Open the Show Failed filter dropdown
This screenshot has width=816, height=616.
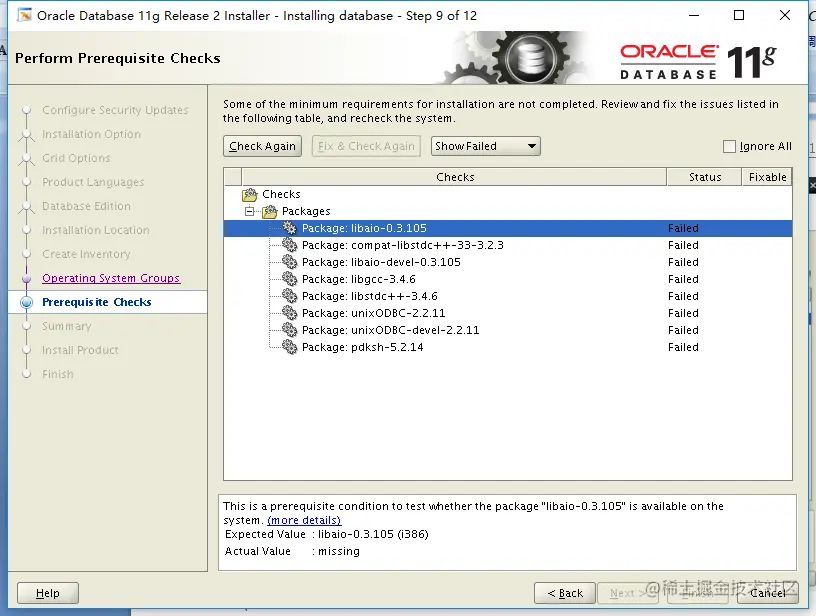pyautogui.click(x=486, y=146)
